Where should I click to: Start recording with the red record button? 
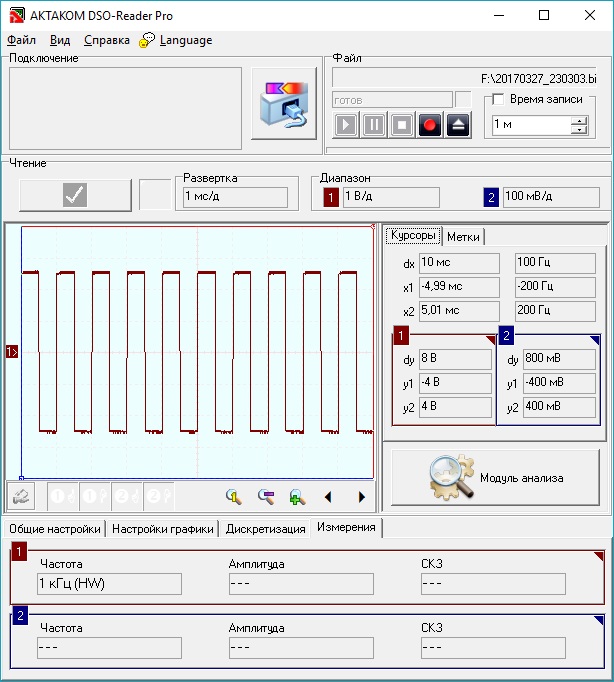pos(430,125)
